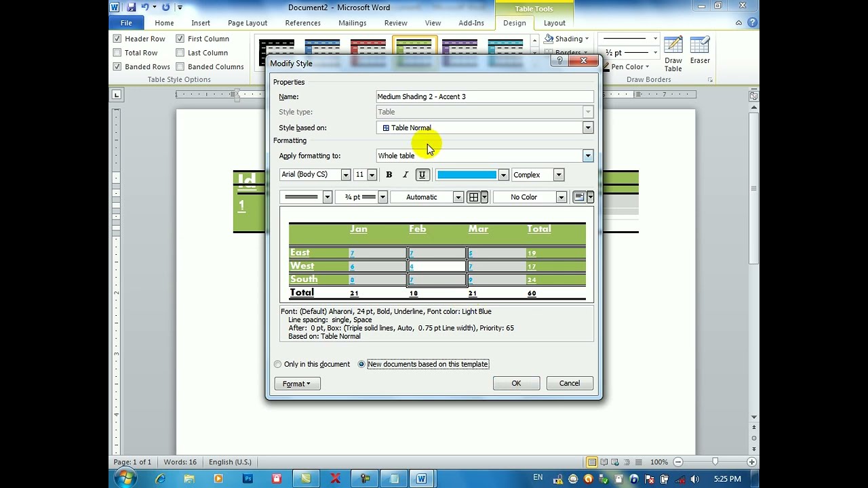Click the Redo icon in Quick Access toolbar
The image size is (868, 488).
coord(165,7)
